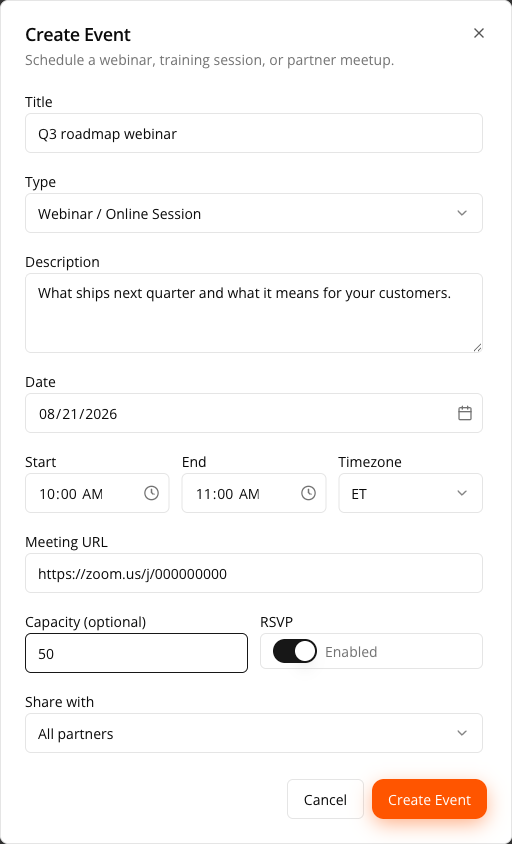The width and height of the screenshot is (512, 844).
Task: Click the Start time 10:00 AM field
Action: point(97,493)
